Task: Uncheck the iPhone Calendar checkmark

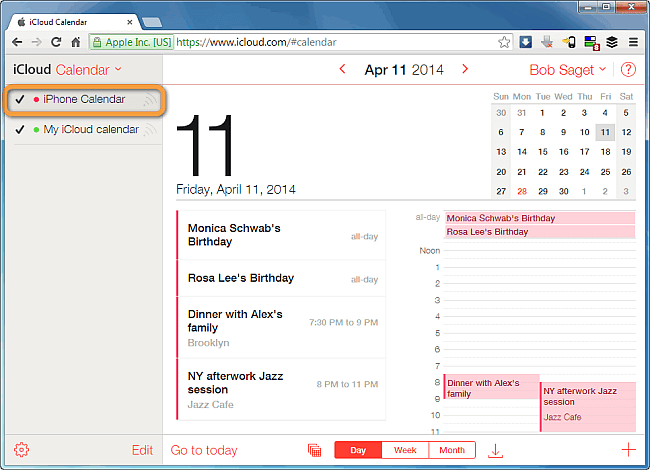Action: click(19, 99)
